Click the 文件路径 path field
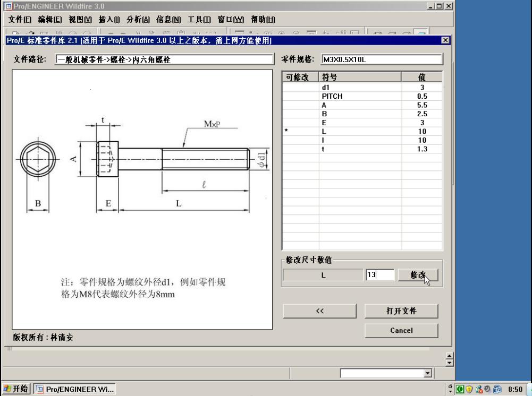Image resolution: width=532 pixels, height=396 pixels. click(164, 59)
